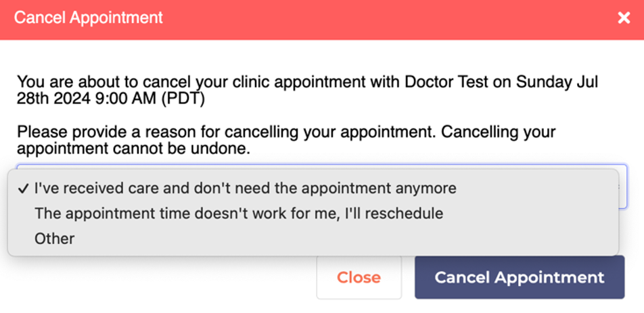Pick "Other" as the cancellation reason
Image resolution: width=644 pixels, height=313 pixels.
click(x=54, y=239)
